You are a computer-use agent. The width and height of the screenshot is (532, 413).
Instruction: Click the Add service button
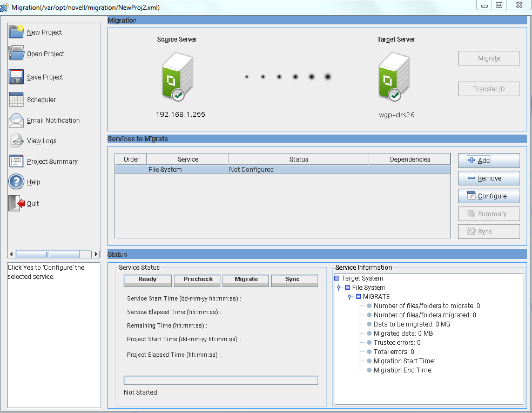pos(489,161)
